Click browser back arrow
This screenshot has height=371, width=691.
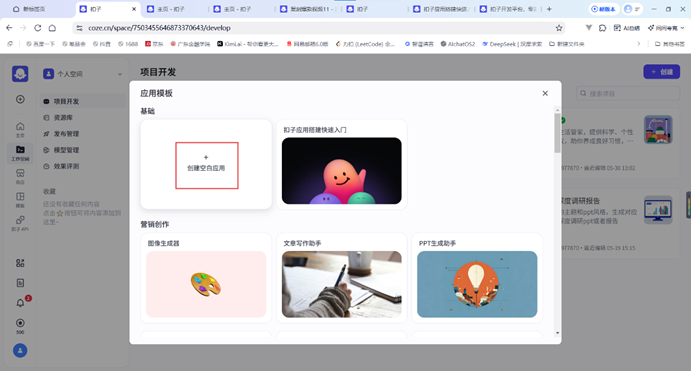9,28
